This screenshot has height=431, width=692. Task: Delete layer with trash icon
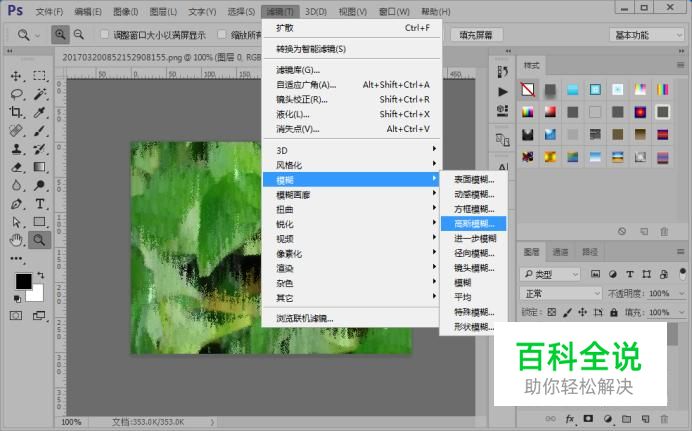(664, 419)
